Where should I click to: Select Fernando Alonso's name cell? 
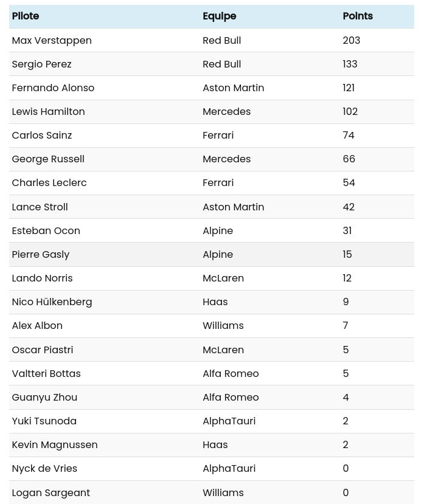[x=53, y=88]
